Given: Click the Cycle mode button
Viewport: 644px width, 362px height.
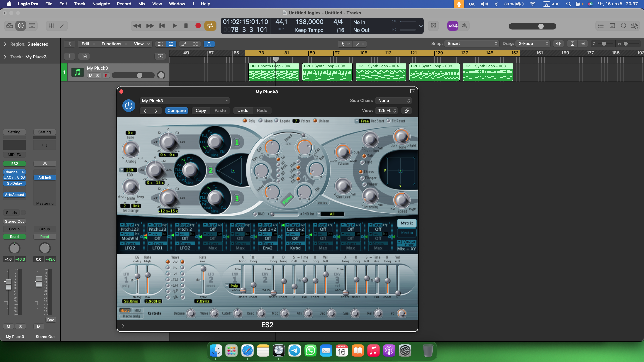Looking at the screenshot, I should (210, 26).
